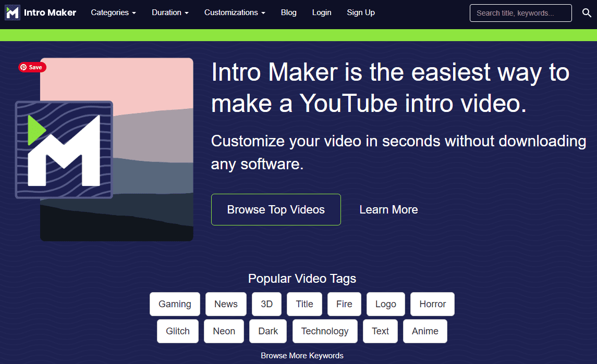Click the Intro Maker brand text

pyautogui.click(x=50, y=12)
